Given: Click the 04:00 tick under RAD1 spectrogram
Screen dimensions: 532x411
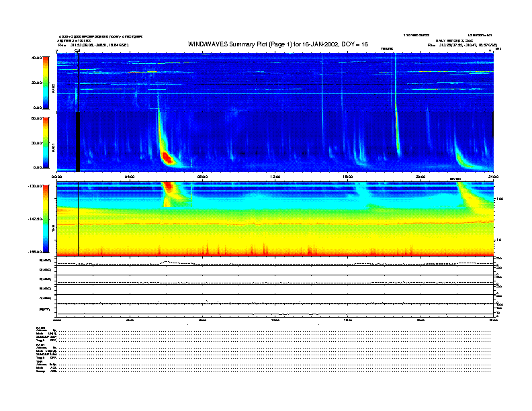Looking at the screenshot, I should [x=130, y=177].
